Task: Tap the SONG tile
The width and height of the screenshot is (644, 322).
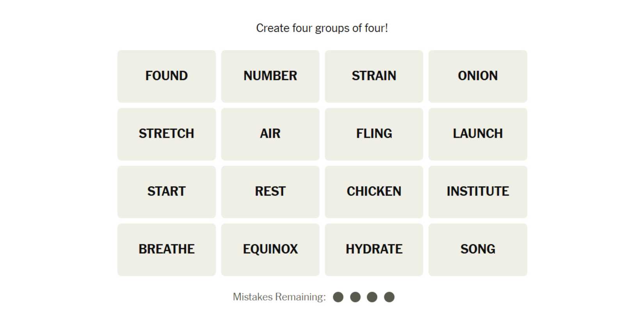Action: (478, 249)
